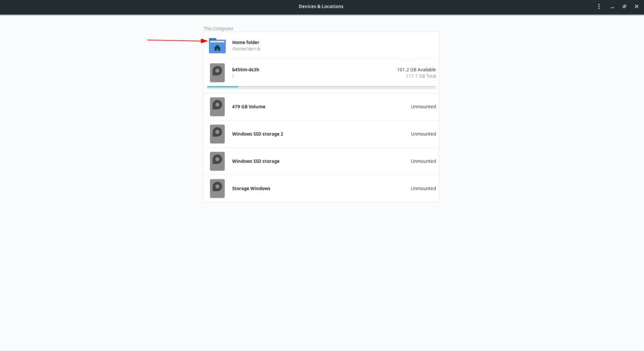Click the b450m-ds3h drive icon
The image size is (644, 351).
click(x=217, y=73)
